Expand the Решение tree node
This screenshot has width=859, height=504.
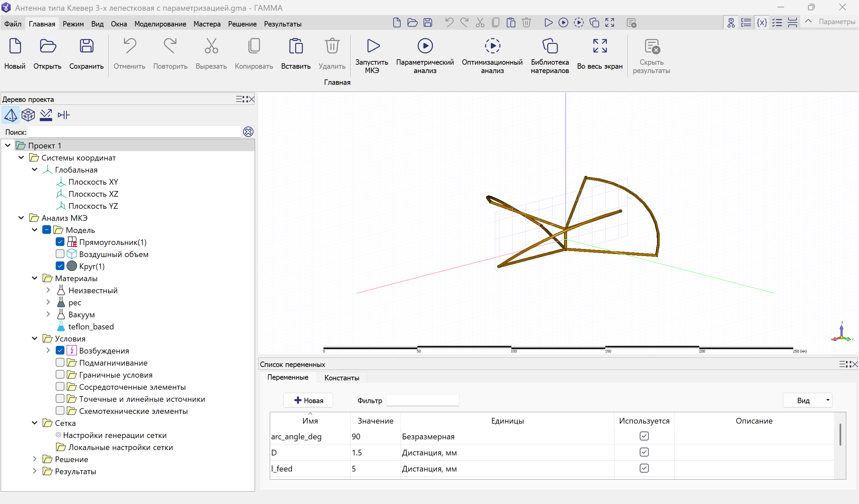35,459
